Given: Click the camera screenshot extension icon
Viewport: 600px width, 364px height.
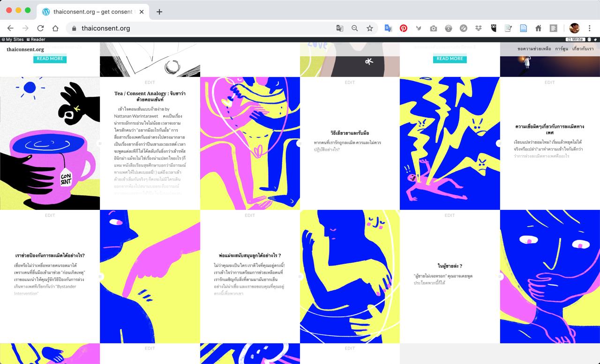Looking at the screenshot, I should [433, 28].
